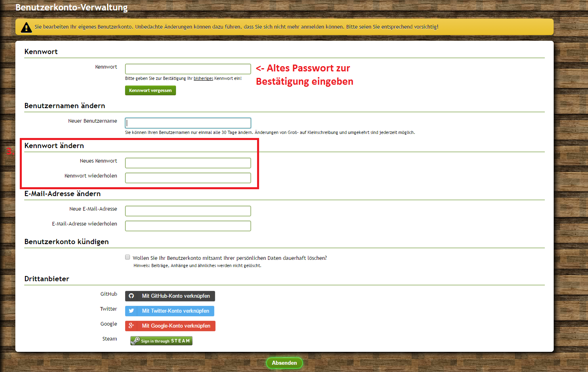Viewport: 588px width, 372px height.
Task: Link account via Mit Twitter-Konto verknüpfen
Action: [x=175, y=311]
